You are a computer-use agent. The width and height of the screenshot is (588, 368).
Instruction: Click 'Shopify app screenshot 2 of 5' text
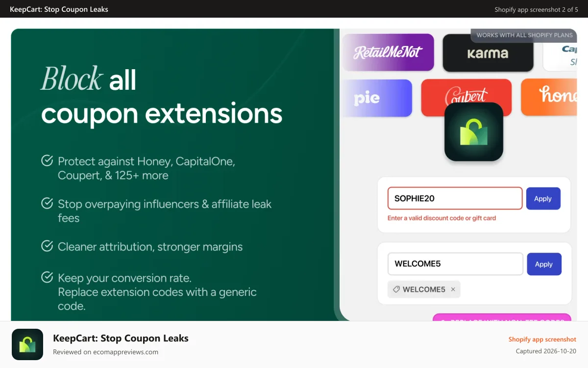coord(536,9)
